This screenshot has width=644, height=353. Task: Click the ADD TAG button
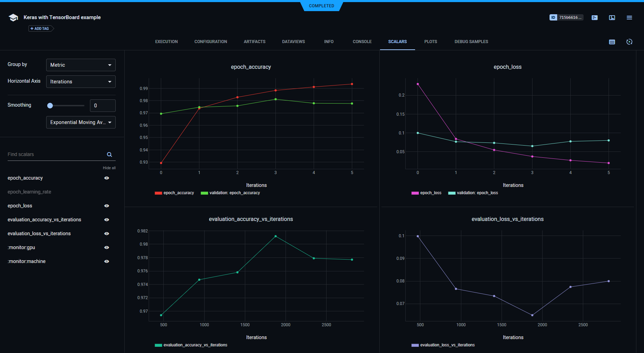(x=40, y=28)
